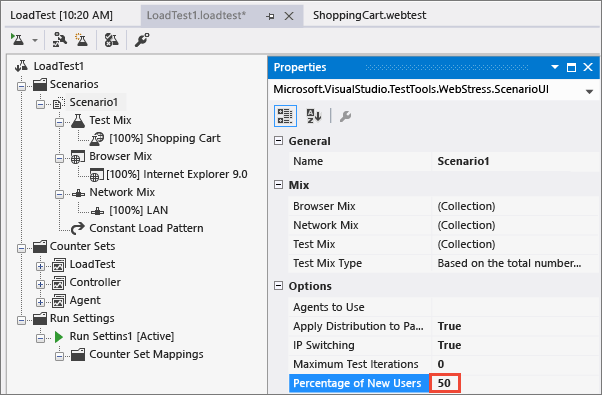Viewport: 602px width, 395px height.
Task: Open the ScenarioUI object dropdown
Action: tap(589, 91)
